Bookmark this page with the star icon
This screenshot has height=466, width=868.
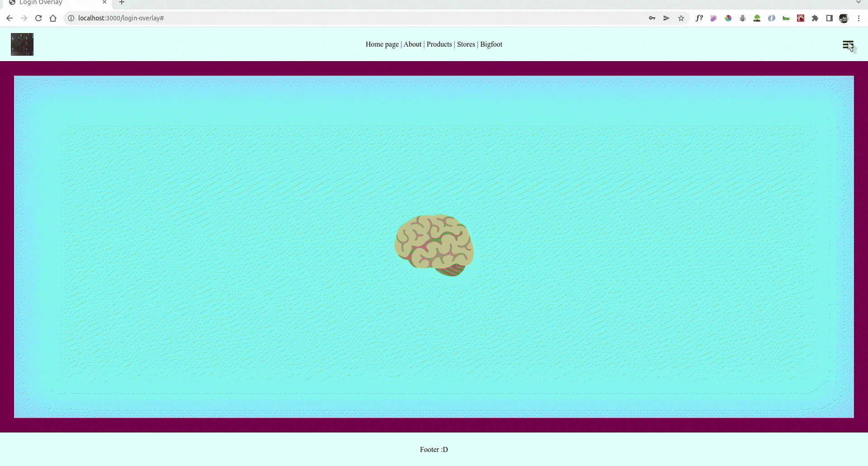coord(681,18)
